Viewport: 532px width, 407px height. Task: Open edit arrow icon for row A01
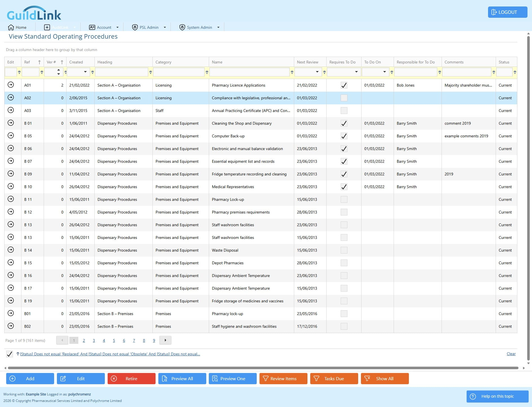[11, 85]
